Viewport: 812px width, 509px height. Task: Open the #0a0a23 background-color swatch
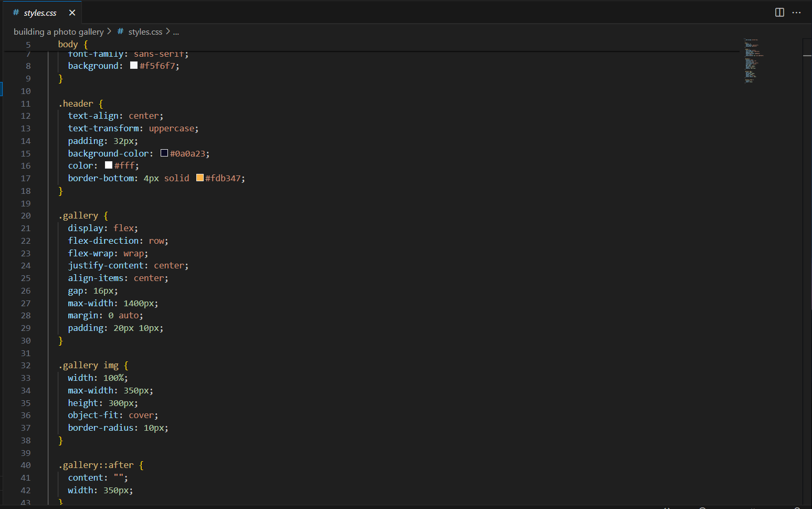point(164,153)
